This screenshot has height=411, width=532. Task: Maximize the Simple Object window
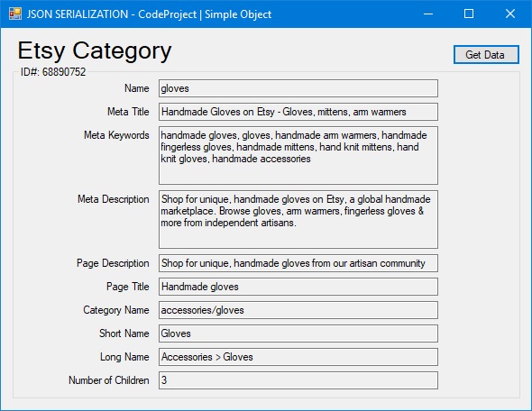tap(469, 14)
